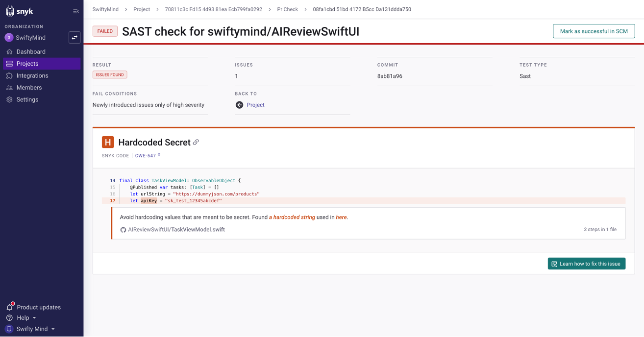Click the SNYK CODE label
The image size is (644, 337).
click(115, 156)
